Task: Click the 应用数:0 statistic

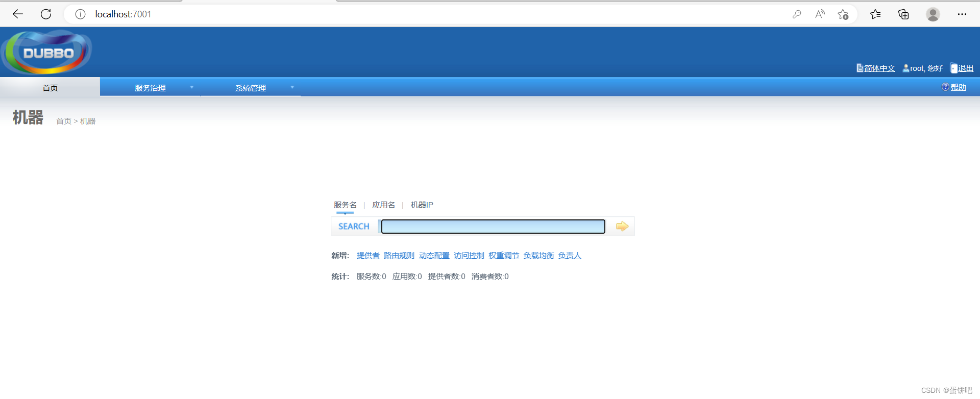Action: click(x=407, y=276)
